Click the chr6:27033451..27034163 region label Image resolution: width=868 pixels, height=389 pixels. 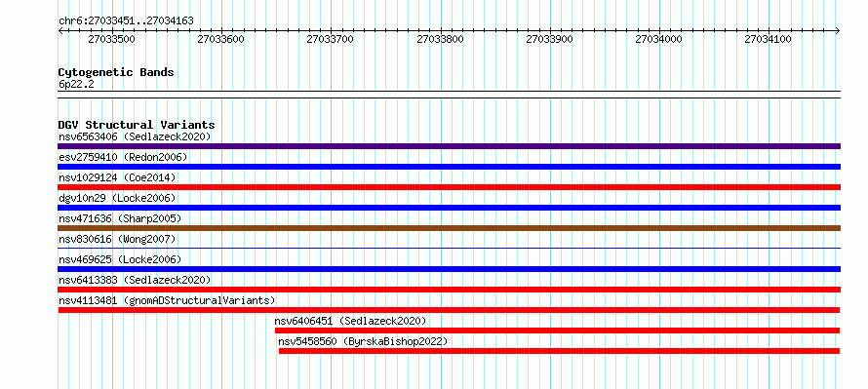(126, 21)
